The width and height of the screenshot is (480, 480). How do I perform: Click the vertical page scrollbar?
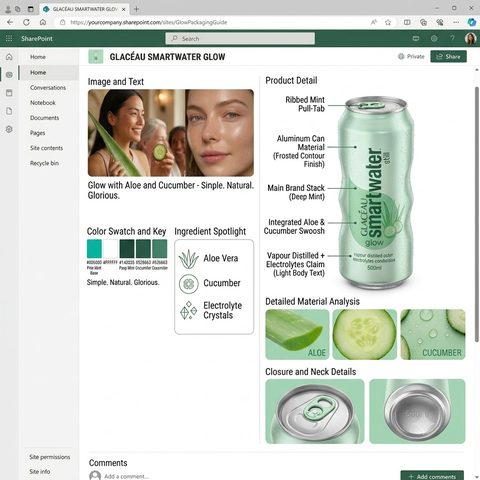pyautogui.click(x=477, y=213)
